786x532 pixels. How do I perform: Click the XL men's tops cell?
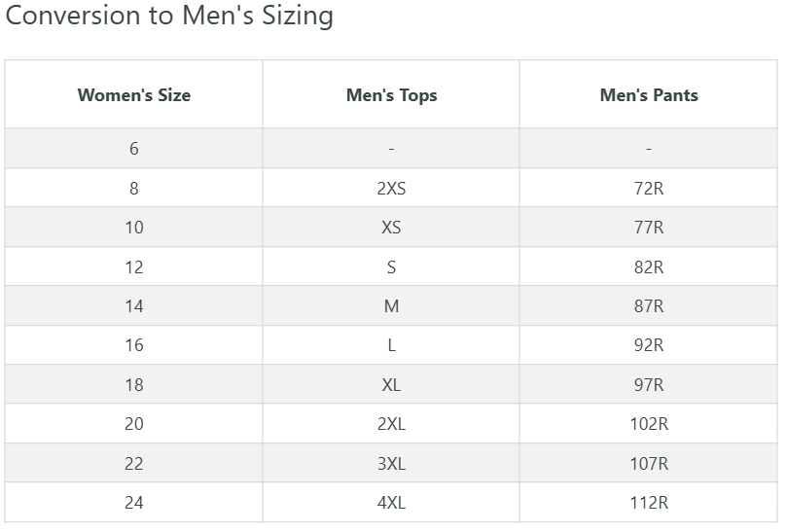(391, 385)
